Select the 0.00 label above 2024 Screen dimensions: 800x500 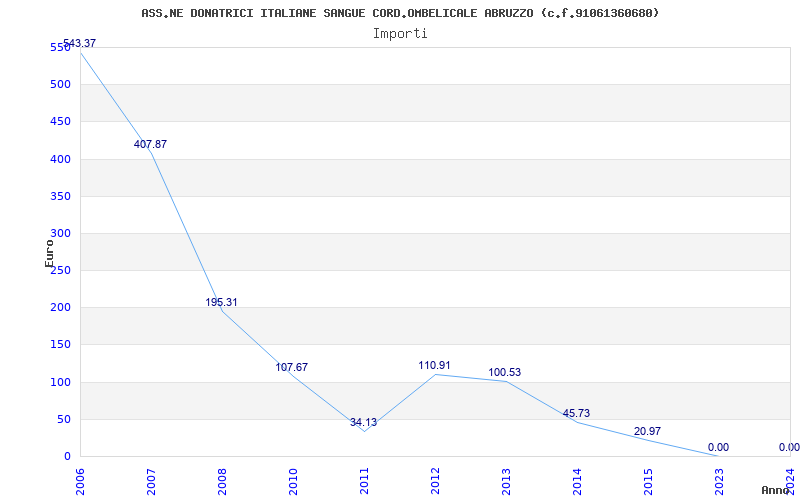pos(789,447)
